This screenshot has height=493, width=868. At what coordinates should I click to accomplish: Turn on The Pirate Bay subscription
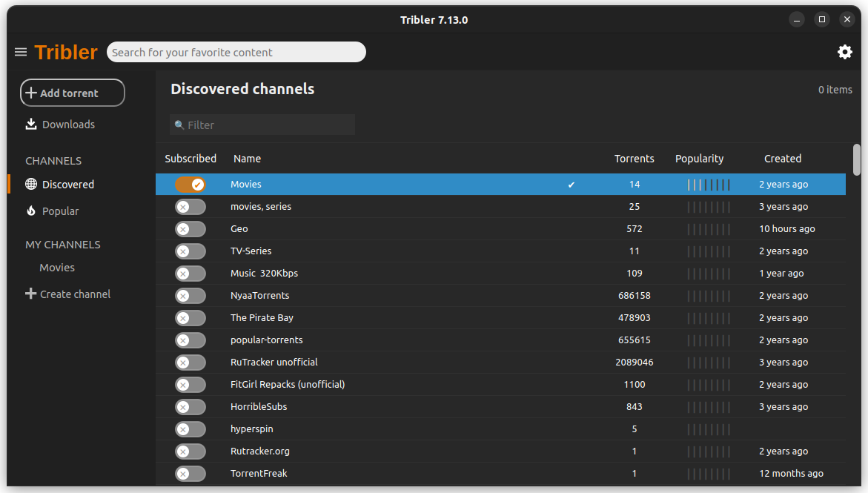[x=191, y=318]
